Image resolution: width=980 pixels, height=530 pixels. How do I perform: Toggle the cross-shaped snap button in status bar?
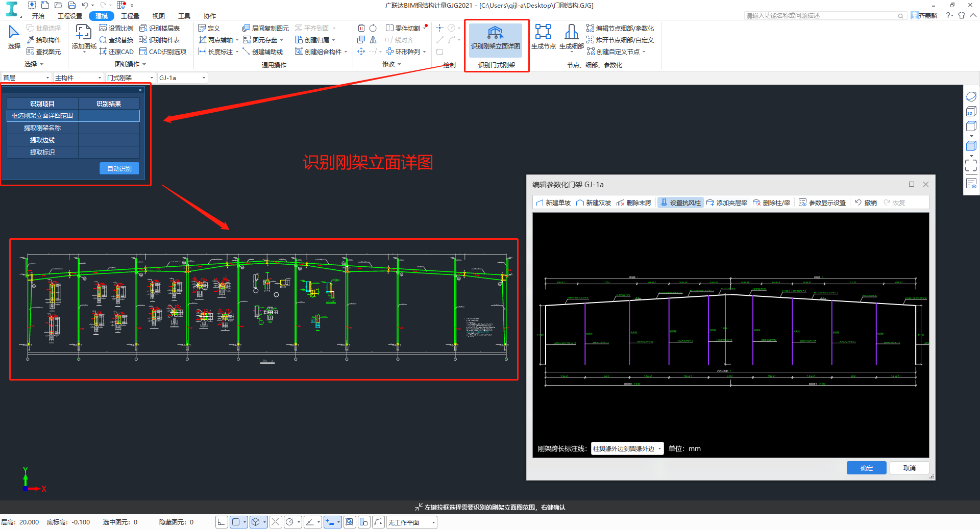pyautogui.click(x=276, y=522)
